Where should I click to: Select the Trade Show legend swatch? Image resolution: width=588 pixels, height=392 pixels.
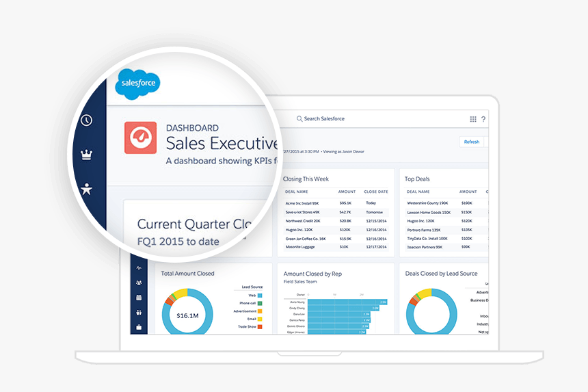[260, 327]
